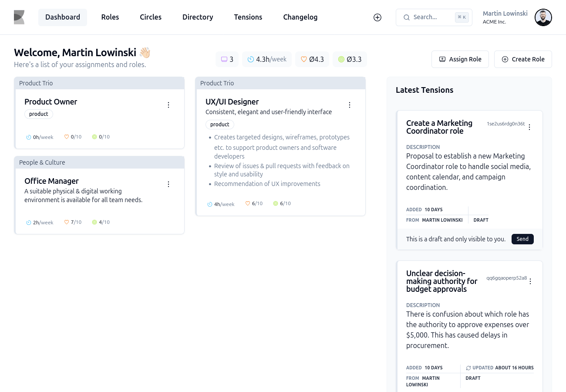
Task: Click the plus icon in the navbar
Action: [x=377, y=17]
